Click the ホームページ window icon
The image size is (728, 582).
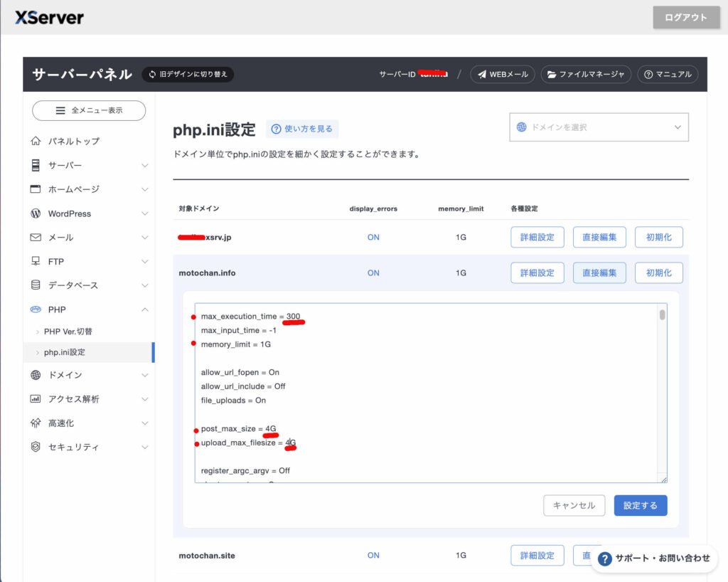pyautogui.click(x=36, y=189)
